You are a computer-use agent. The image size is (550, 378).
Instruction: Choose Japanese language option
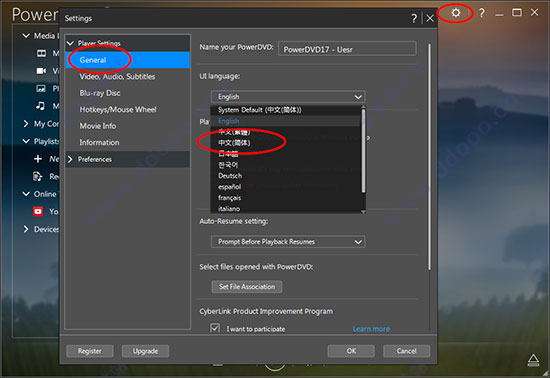tap(286, 154)
